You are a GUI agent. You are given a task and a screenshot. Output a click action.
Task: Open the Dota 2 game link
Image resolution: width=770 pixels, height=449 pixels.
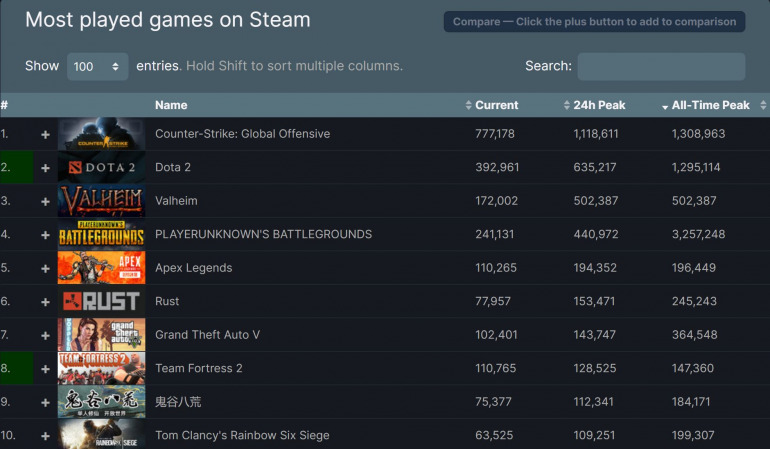173,168
